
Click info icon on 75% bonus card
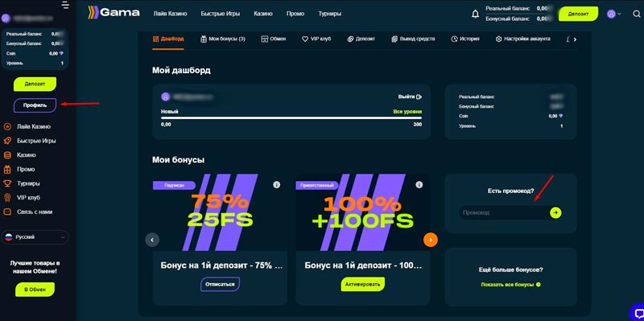pyautogui.click(x=276, y=185)
